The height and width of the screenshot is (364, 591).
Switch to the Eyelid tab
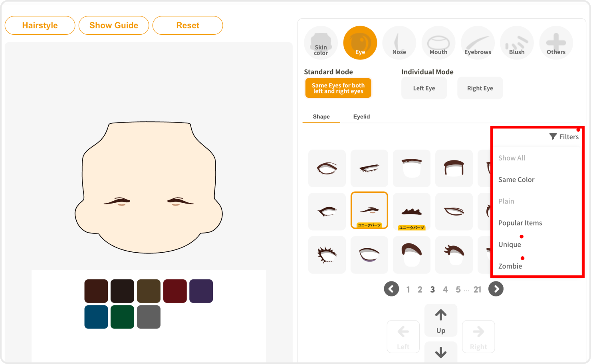pyautogui.click(x=361, y=117)
